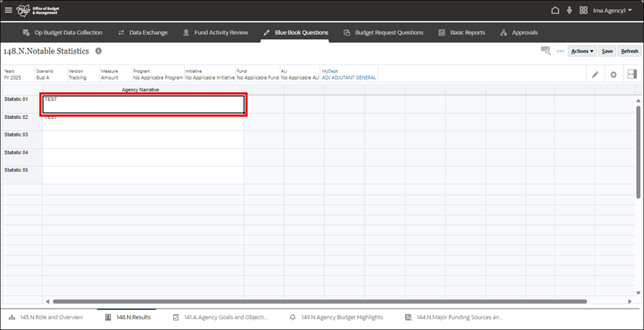Click the form info icon beside title
The image size is (644, 330).
(99, 52)
